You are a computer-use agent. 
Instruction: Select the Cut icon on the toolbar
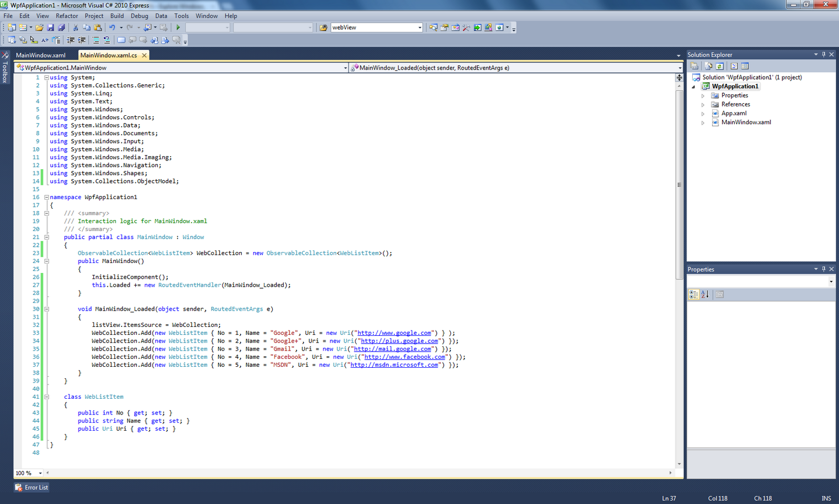[x=74, y=27]
